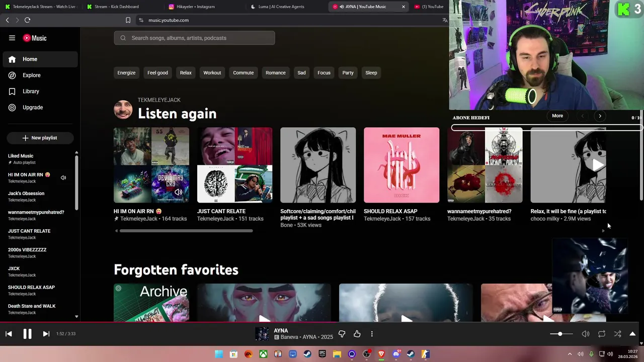Screen dimensions: 644x362
Task: Bookmark this page with bookmark icon
Action: pos(128,20)
